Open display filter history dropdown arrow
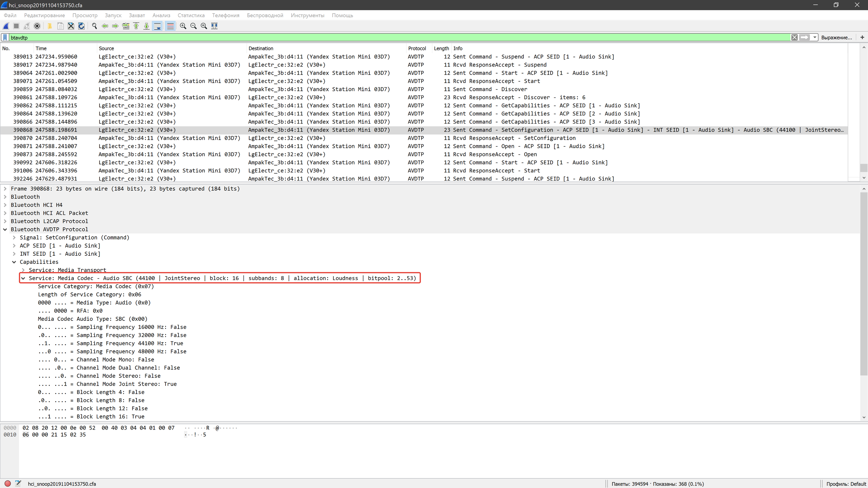Viewport: 868px width, 488px height. tap(815, 37)
